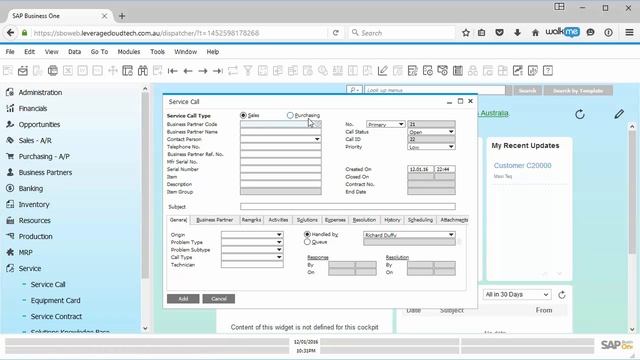Open the Priority dropdown
Screen dimensions: 640x360
pyautogui.click(x=451, y=147)
